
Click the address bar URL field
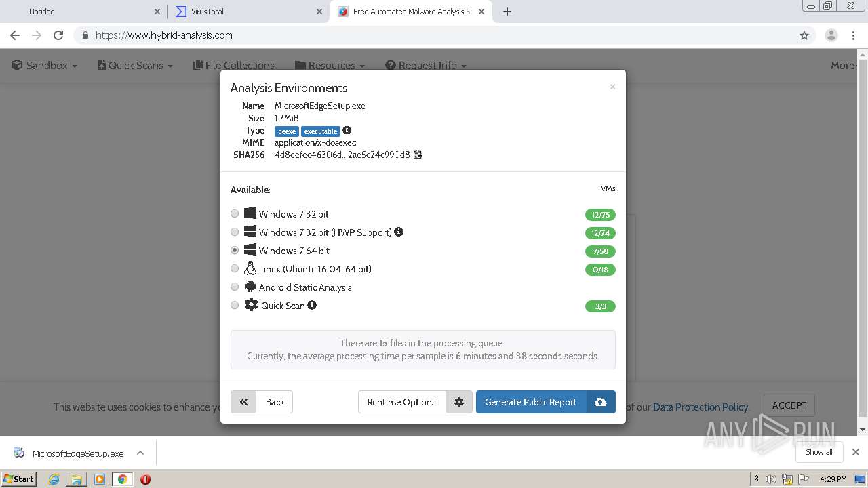[x=444, y=35]
